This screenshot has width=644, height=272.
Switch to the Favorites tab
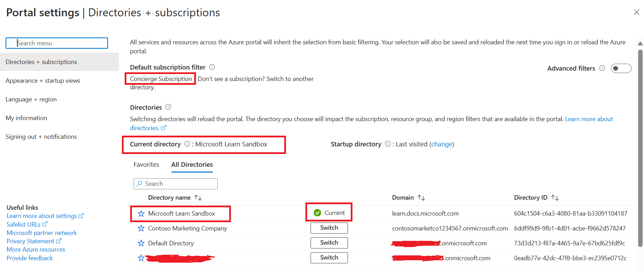[x=146, y=165]
